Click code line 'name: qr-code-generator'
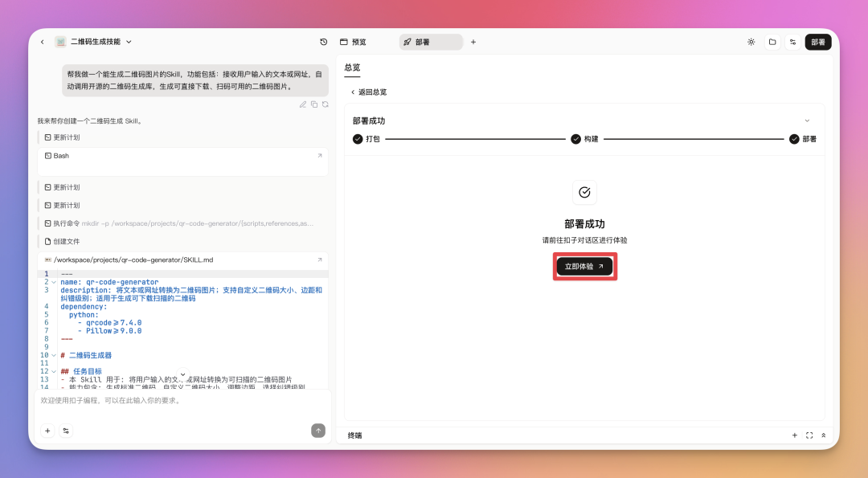 point(109,282)
